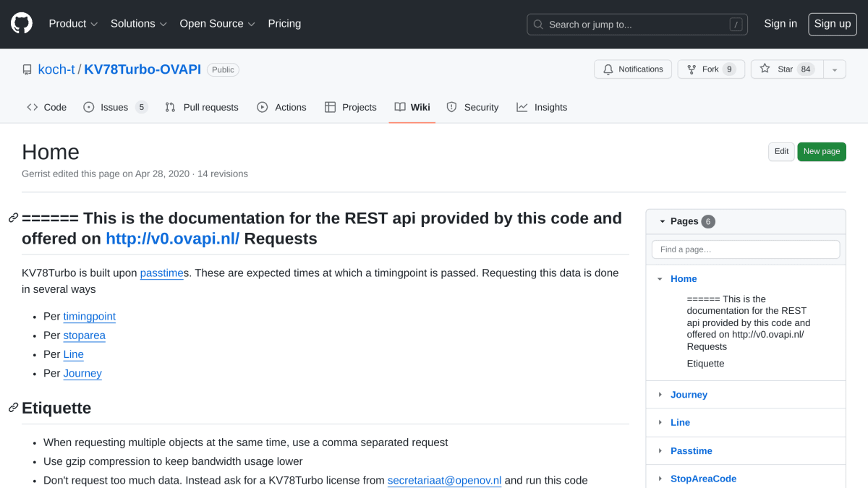Image resolution: width=868 pixels, height=488 pixels.
Task: Open the stoparea link
Action: (x=85, y=335)
